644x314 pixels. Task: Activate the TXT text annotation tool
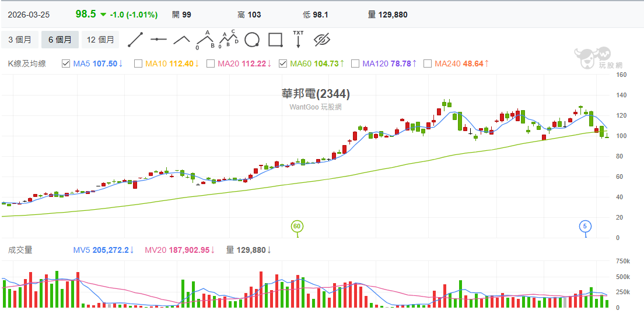(x=298, y=40)
